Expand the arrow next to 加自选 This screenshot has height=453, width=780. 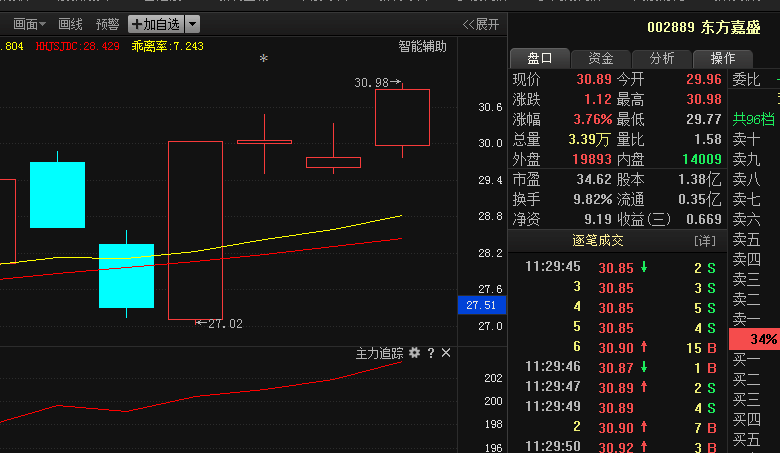[193, 24]
